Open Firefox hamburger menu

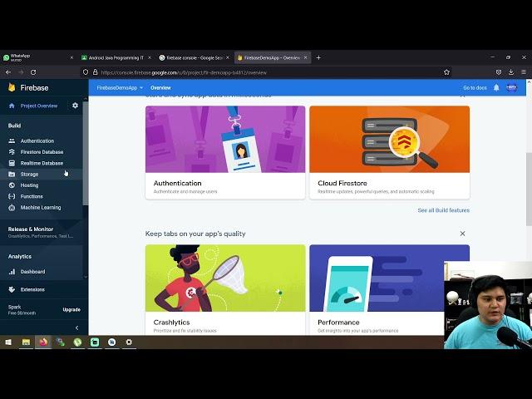(524, 72)
